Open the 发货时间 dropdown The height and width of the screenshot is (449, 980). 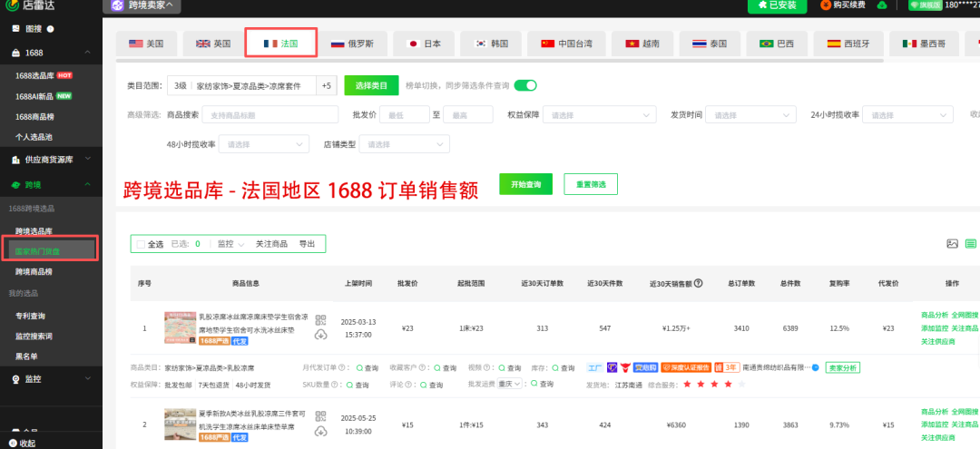pyautogui.click(x=750, y=115)
